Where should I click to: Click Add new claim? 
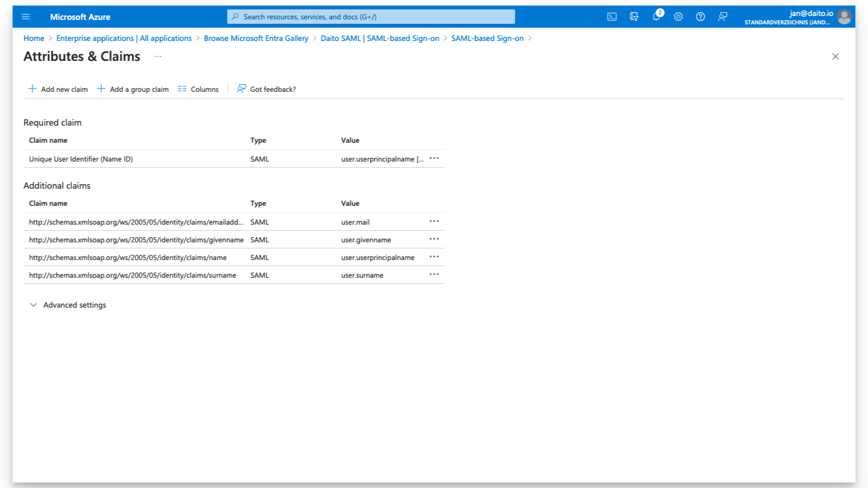(x=58, y=89)
